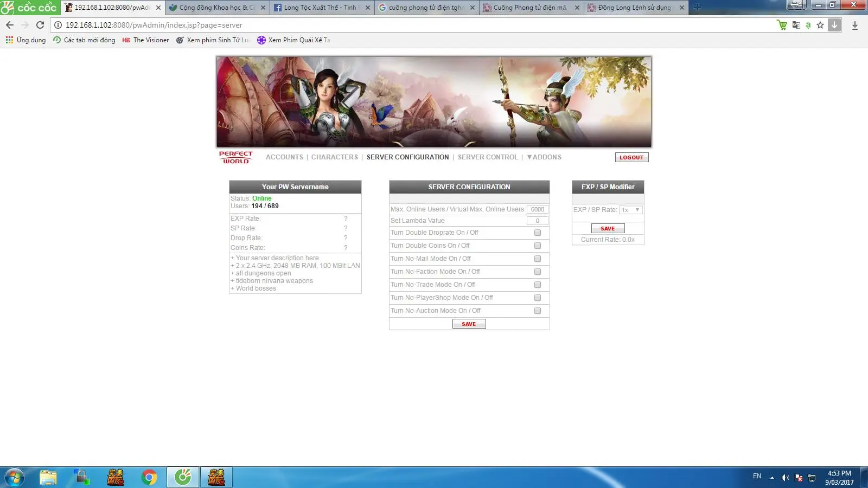The width and height of the screenshot is (868, 488).
Task: Open the SERVER CONTROL page
Action: (488, 157)
